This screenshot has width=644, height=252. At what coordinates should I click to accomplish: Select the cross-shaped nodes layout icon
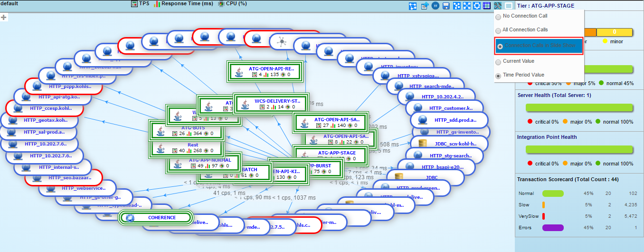(x=467, y=6)
